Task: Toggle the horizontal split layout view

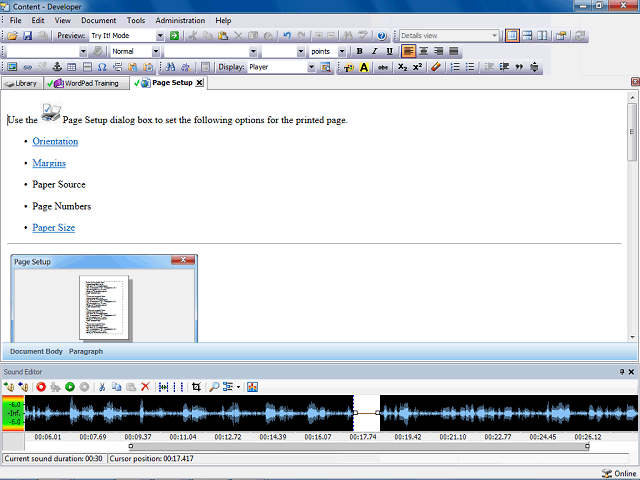Action: click(x=527, y=36)
